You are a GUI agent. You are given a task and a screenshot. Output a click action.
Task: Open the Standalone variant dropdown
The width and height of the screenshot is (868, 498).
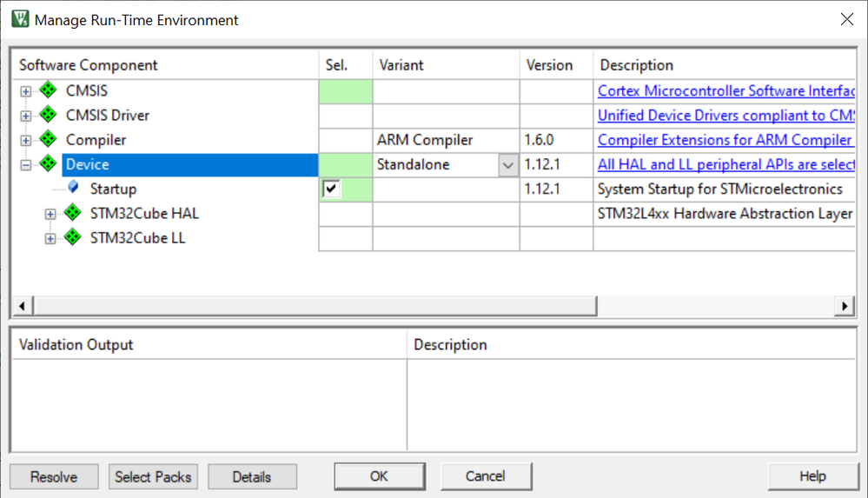click(507, 165)
